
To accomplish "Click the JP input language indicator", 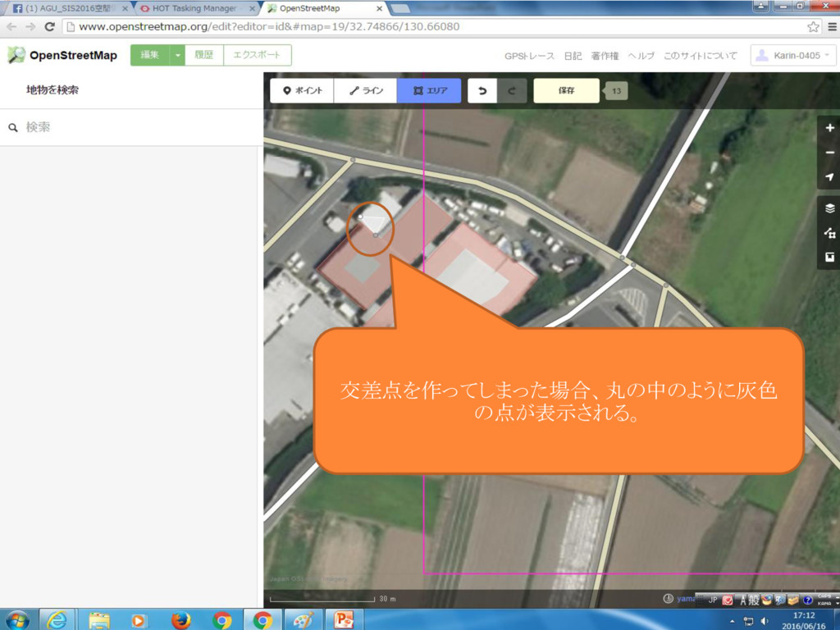I will tap(713, 600).
